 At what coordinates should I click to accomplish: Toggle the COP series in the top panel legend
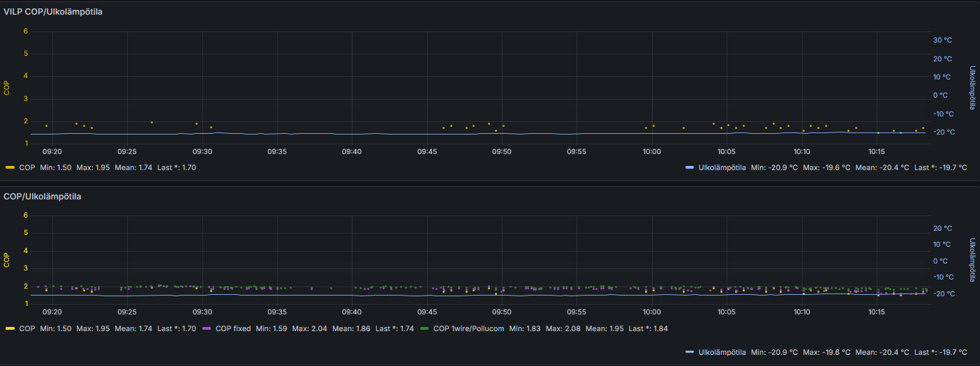[x=27, y=167]
